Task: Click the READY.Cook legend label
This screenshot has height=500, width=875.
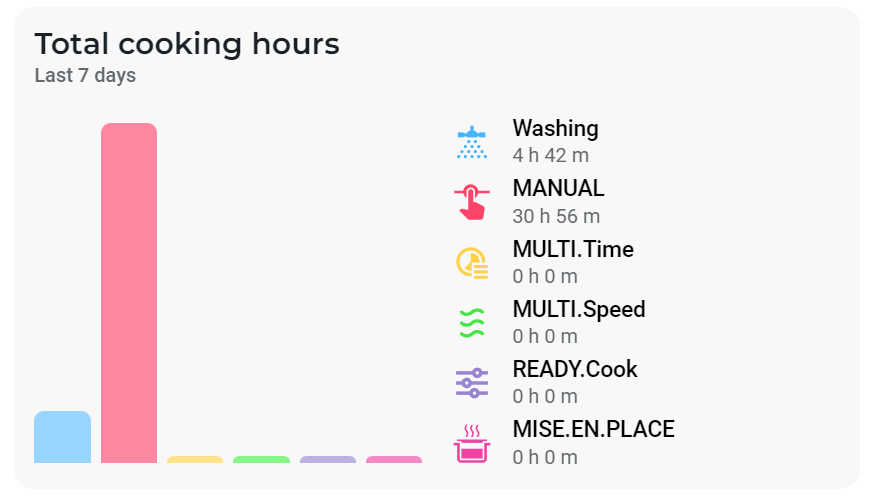Action: point(575,369)
